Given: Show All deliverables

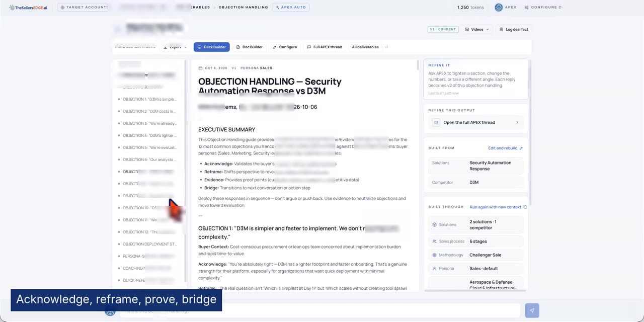Looking at the screenshot, I should 365,47.
